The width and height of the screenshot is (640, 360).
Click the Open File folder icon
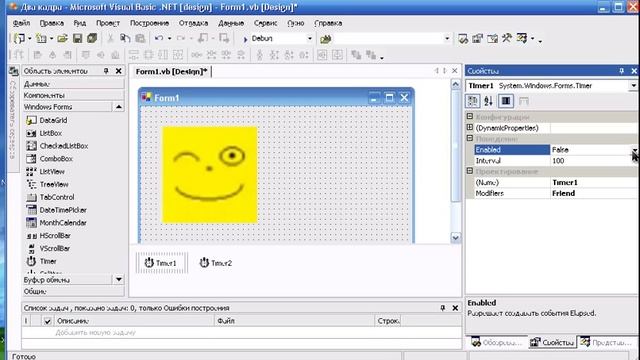[x=62, y=38]
